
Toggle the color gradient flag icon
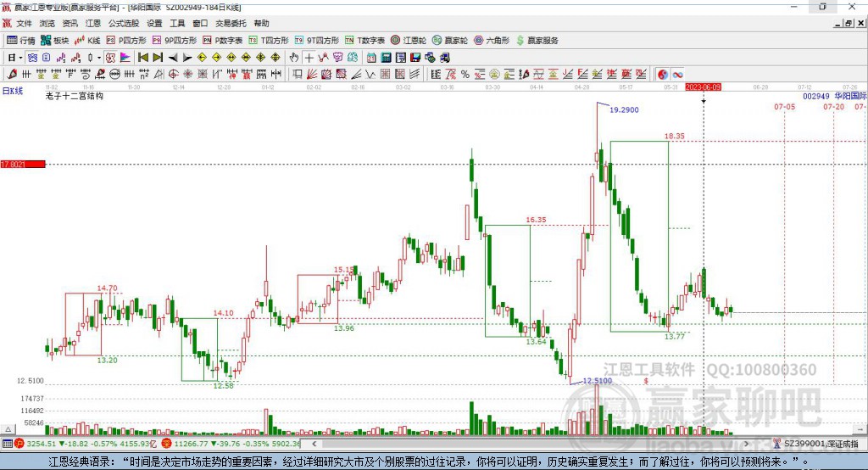tap(125, 58)
